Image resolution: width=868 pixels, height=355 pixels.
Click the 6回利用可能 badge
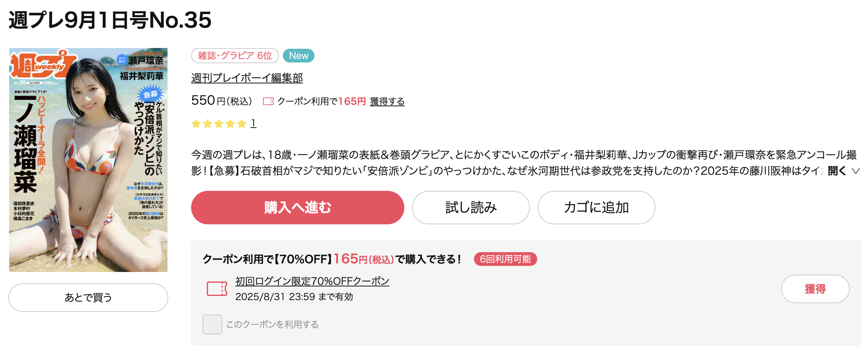click(x=505, y=259)
